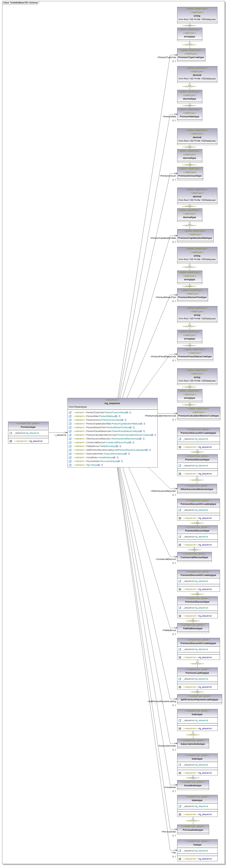
Task: Click the attribute icon beside FidelityBonus element
Action: 70,446
